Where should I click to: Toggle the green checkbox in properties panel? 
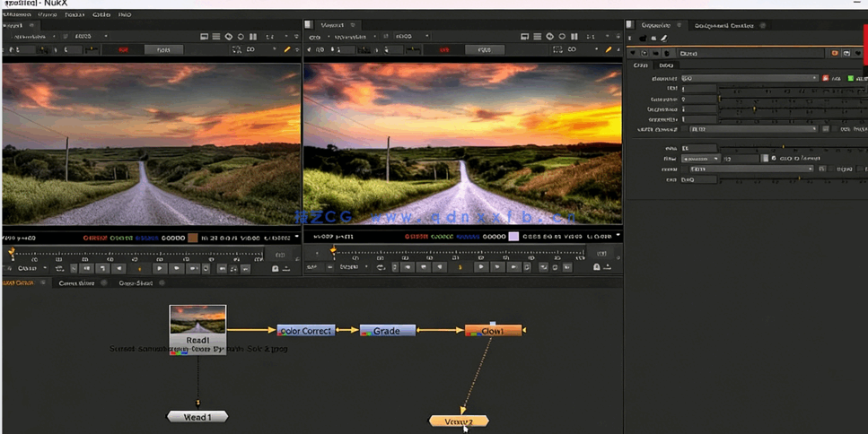(850, 79)
